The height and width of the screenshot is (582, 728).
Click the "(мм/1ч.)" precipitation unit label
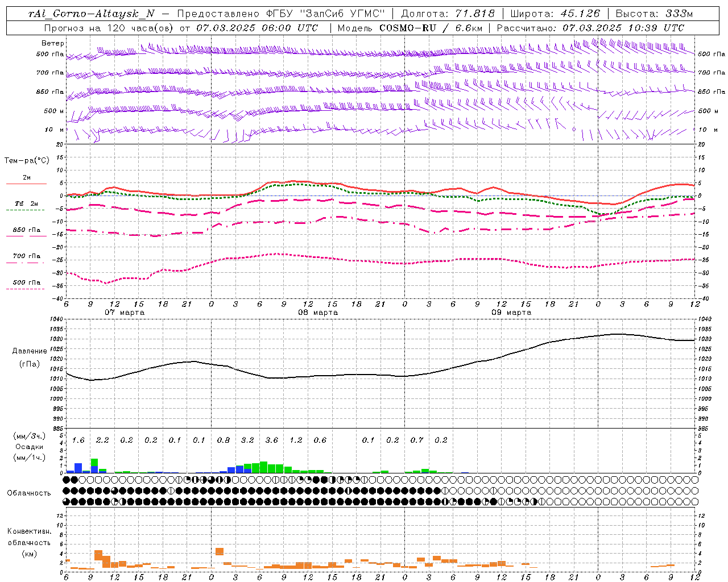30,458
